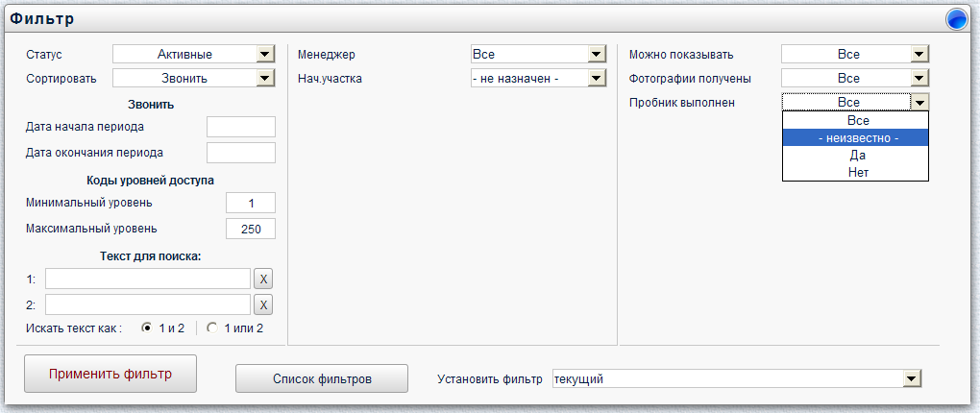This screenshot has width=980, height=413.
Task: Choose Да in the open dropdown list
Action: (856, 155)
